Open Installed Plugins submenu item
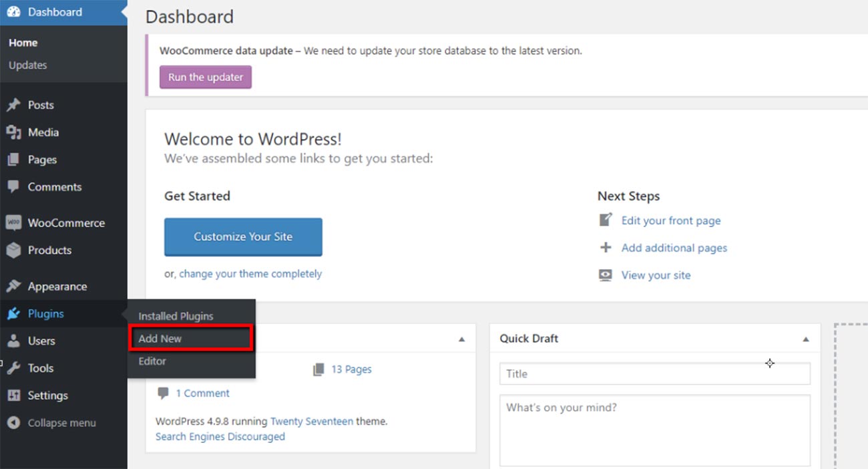 (x=176, y=316)
